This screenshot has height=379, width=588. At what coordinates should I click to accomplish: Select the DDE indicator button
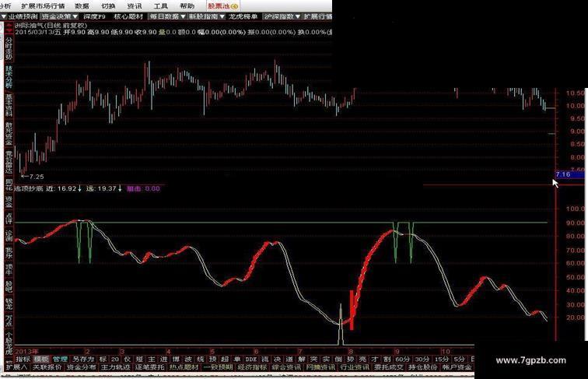251,360
